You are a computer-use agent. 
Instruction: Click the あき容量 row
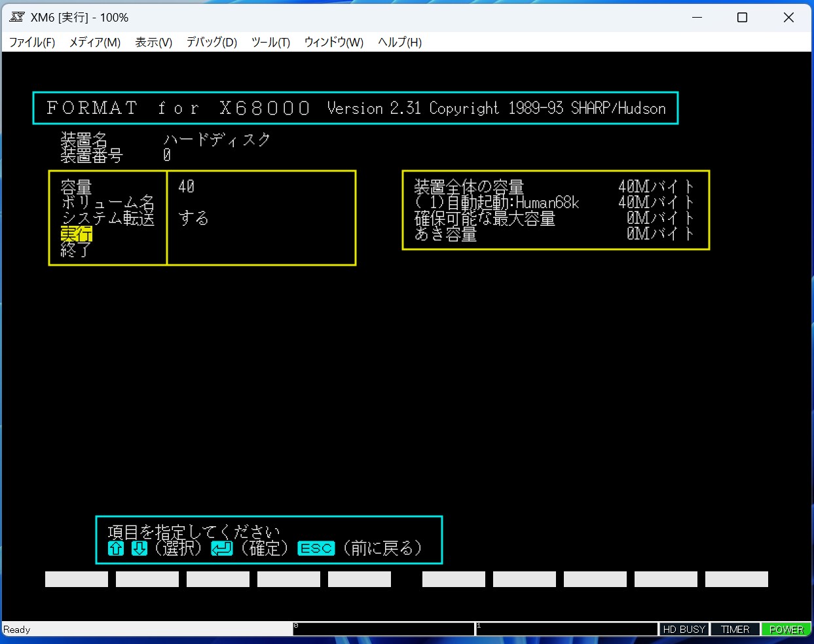(554, 234)
